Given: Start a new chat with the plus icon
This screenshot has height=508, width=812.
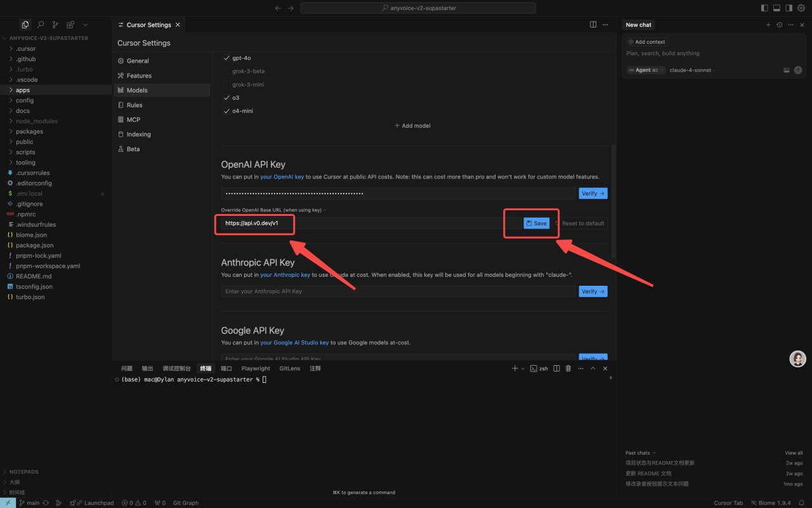Looking at the screenshot, I should 768,25.
